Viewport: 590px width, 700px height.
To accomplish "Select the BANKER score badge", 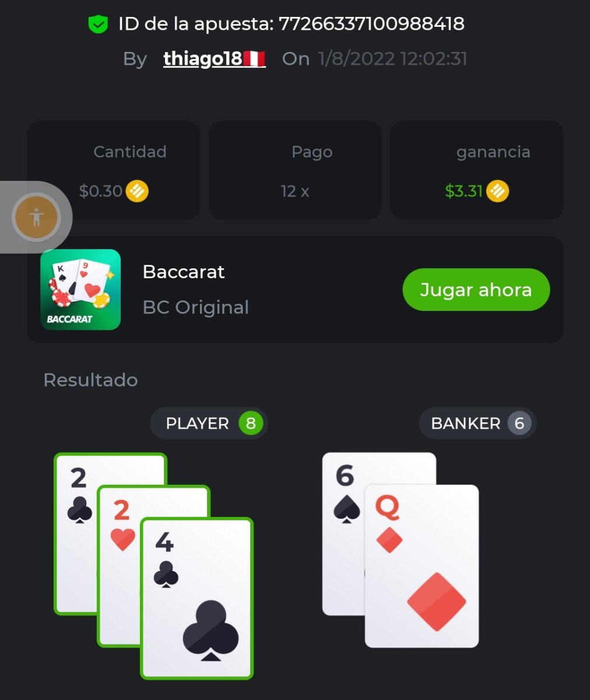I will point(477,423).
